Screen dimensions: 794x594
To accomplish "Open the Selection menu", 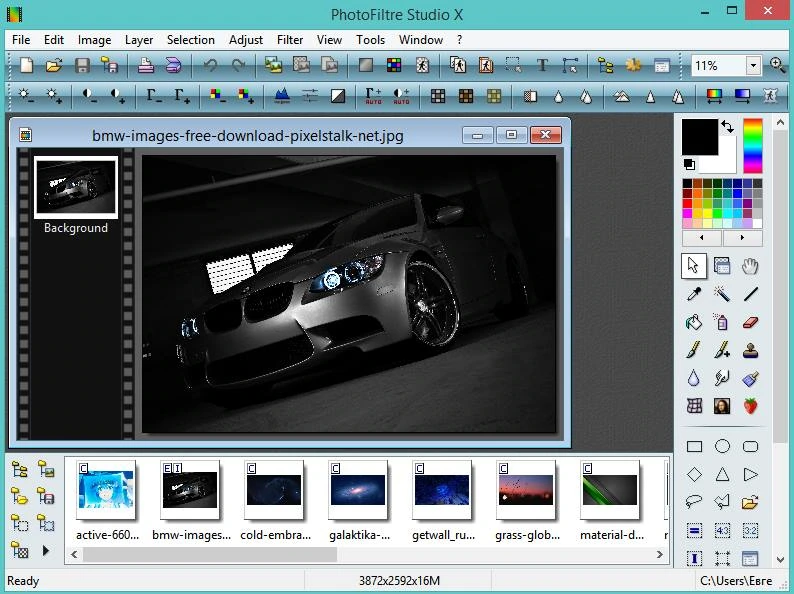I will 191,39.
